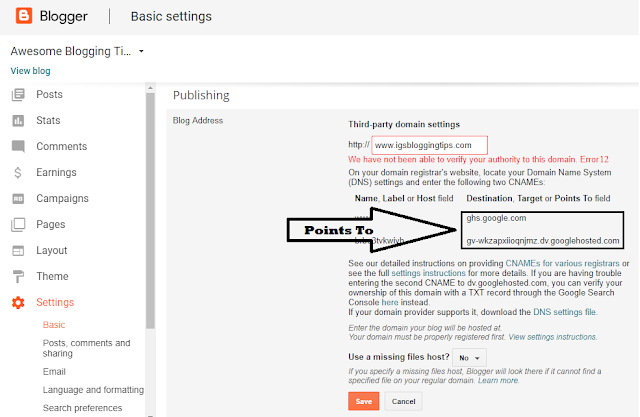This screenshot has width=640, height=417.
Task: Click the Destination, Target or Points To header
Action: point(538,199)
